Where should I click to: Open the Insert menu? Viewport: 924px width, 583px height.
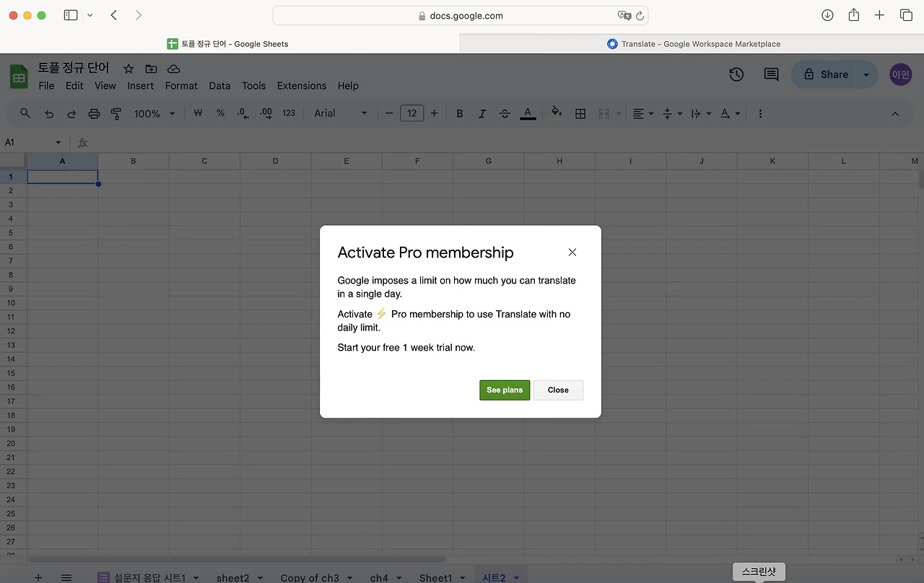pyautogui.click(x=140, y=85)
